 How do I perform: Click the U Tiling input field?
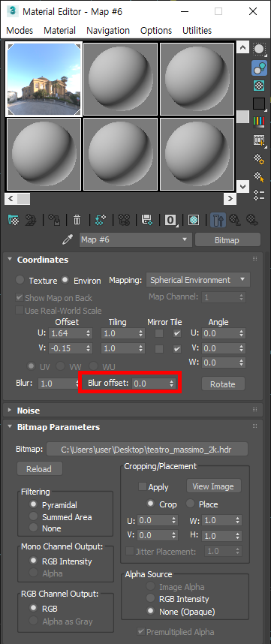click(119, 333)
